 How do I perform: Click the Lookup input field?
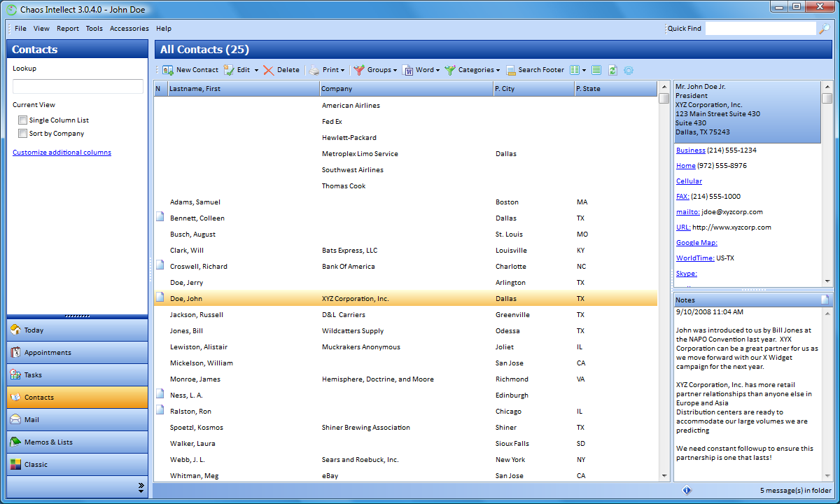[78, 87]
